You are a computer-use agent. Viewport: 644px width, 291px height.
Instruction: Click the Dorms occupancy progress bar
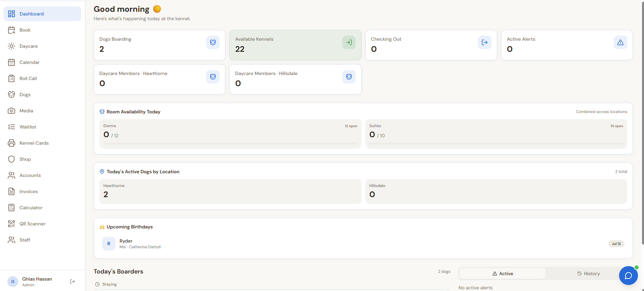coord(230,144)
